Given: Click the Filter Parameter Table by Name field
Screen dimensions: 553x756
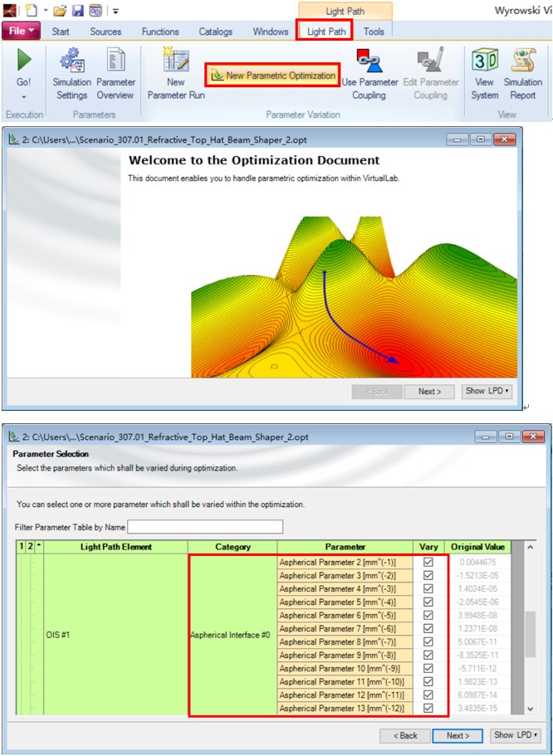Looking at the screenshot, I should [204, 527].
